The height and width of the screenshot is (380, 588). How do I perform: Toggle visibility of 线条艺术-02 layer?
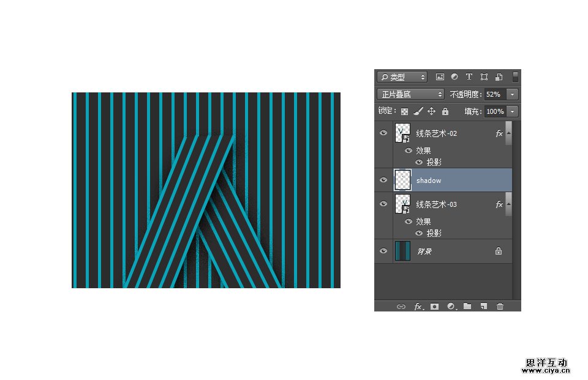[x=383, y=133]
